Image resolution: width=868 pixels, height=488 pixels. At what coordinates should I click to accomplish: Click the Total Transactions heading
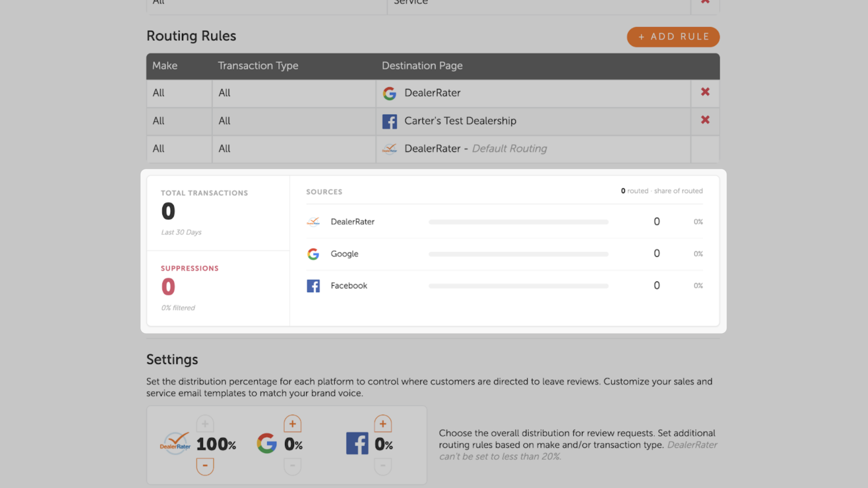pyautogui.click(x=204, y=193)
